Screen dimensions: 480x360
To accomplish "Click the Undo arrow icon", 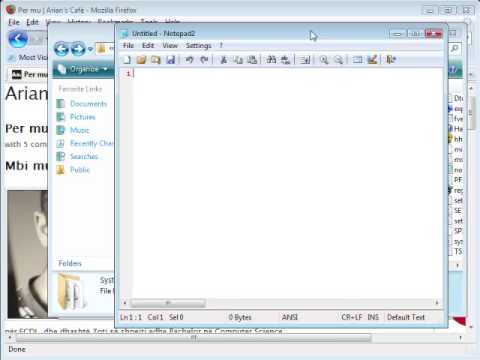I will 189,60.
